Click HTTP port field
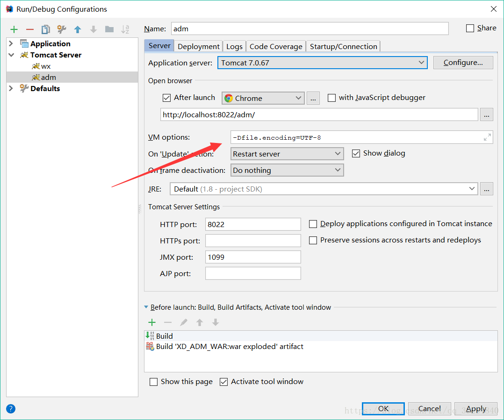The image size is (504, 420). [x=253, y=224]
